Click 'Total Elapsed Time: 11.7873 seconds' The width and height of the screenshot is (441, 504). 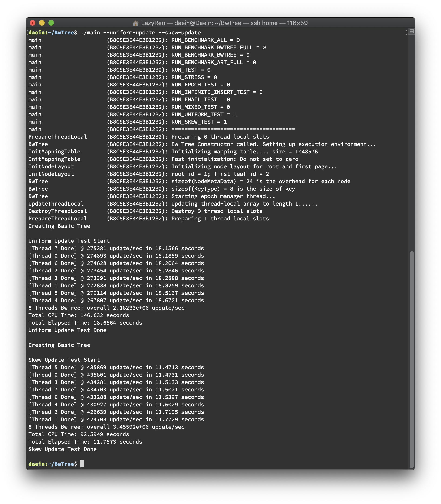coord(86,442)
